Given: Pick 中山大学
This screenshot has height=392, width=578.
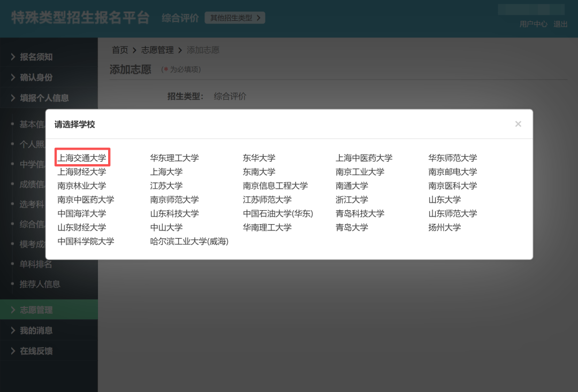Looking at the screenshot, I should [166, 227].
